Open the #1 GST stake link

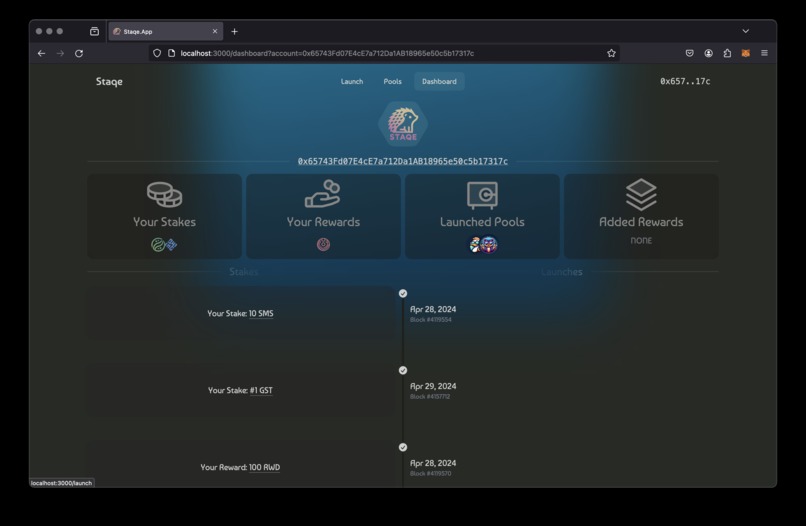coord(261,391)
